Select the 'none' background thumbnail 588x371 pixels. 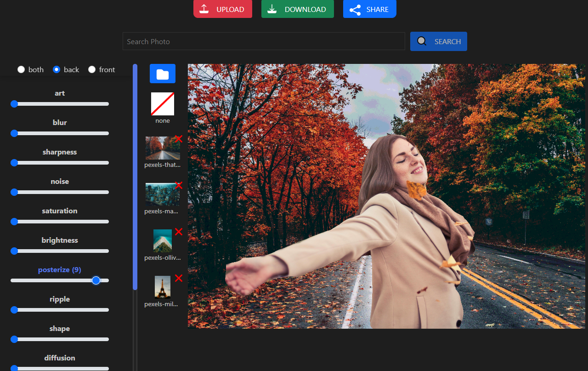click(x=163, y=104)
